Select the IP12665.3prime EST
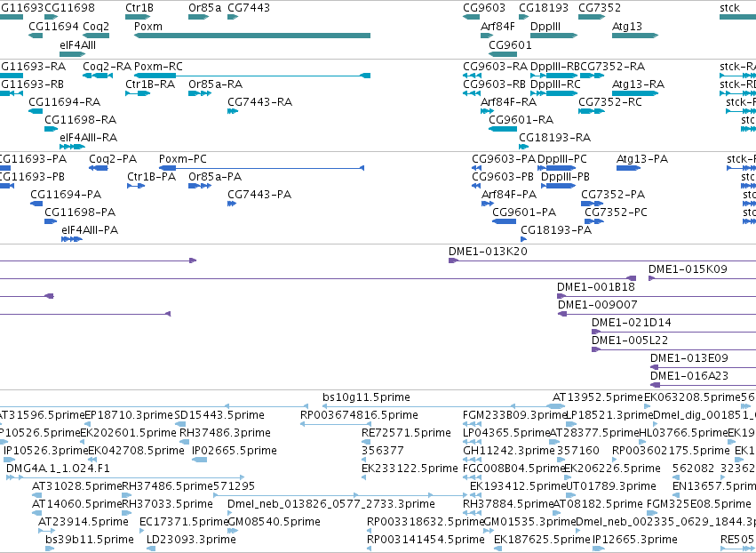Image resolution: width=756 pixels, height=553 pixels. coord(599,549)
